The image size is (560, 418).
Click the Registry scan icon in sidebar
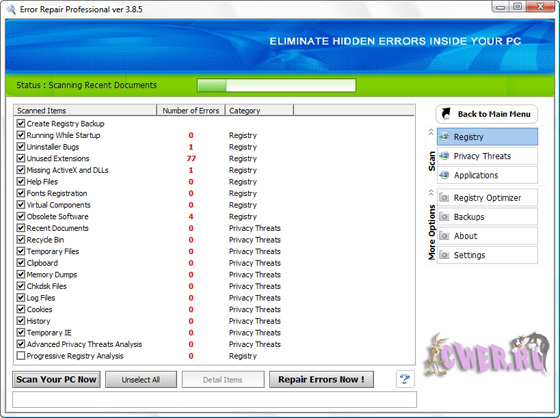point(444,137)
